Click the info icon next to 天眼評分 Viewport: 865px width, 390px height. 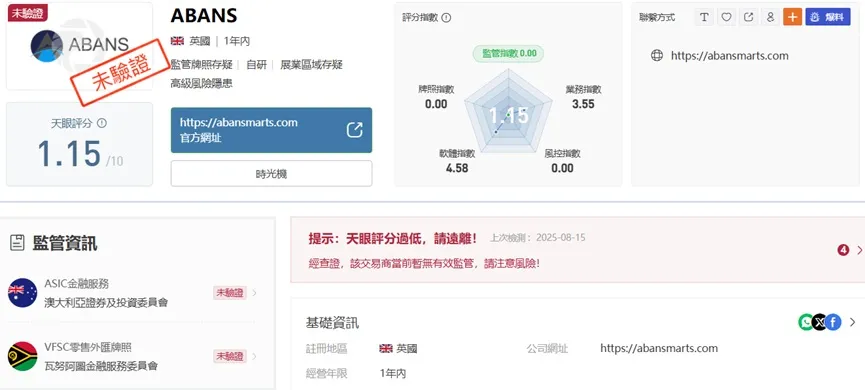[102, 123]
